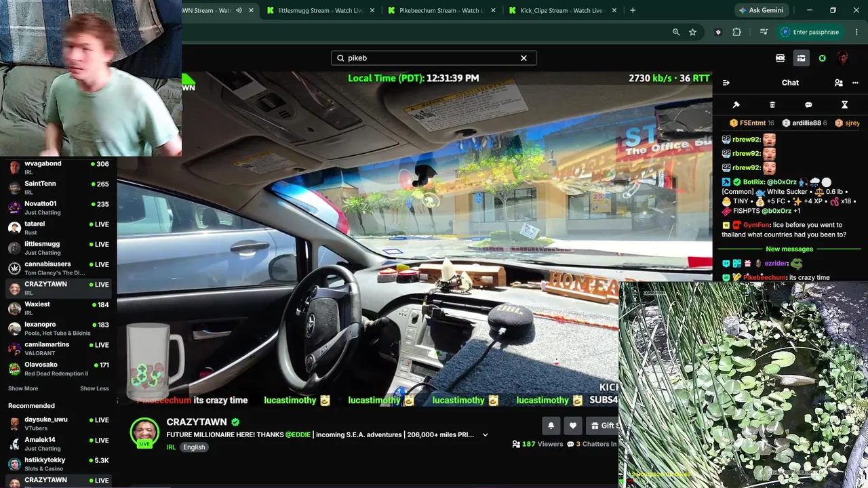Open SaintTenn channel in the sidebar
The width and height of the screenshot is (868, 488).
[x=58, y=188]
